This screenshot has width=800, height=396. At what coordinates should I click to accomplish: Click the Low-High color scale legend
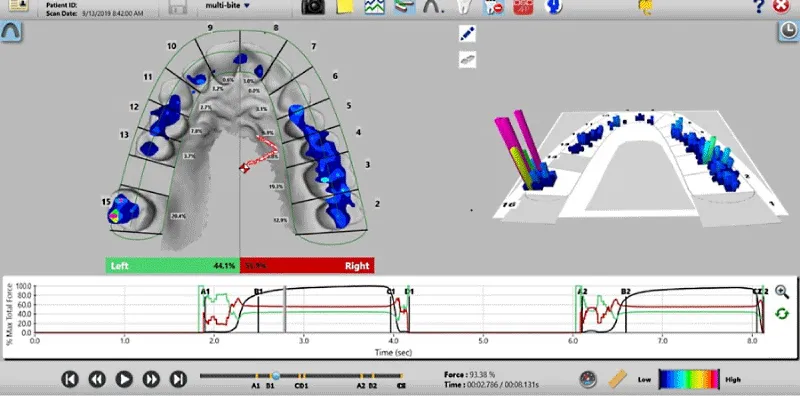[689, 380]
